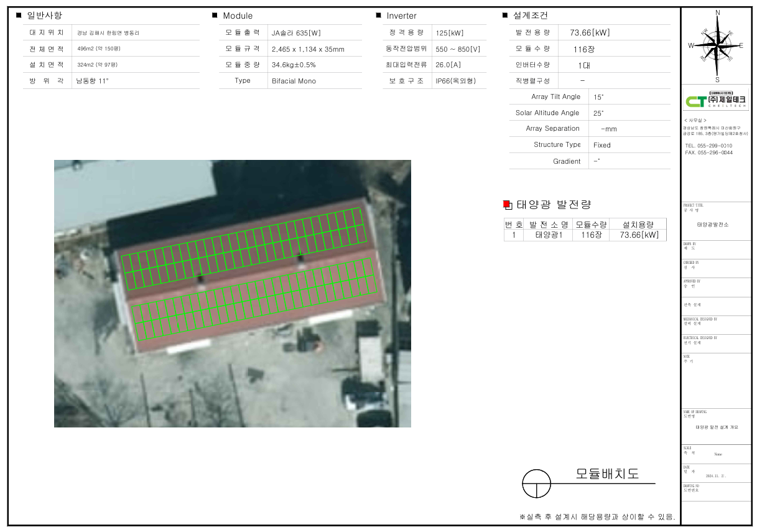Click the 태양광1 plant name table cell
This screenshot has height=532, width=757.
pyautogui.click(x=548, y=235)
